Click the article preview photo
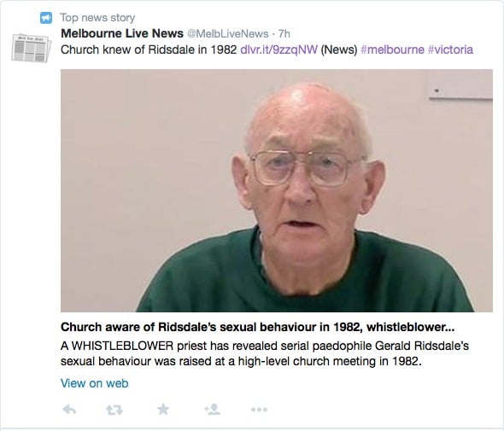This screenshot has width=504, height=431. tap(277, 191)
